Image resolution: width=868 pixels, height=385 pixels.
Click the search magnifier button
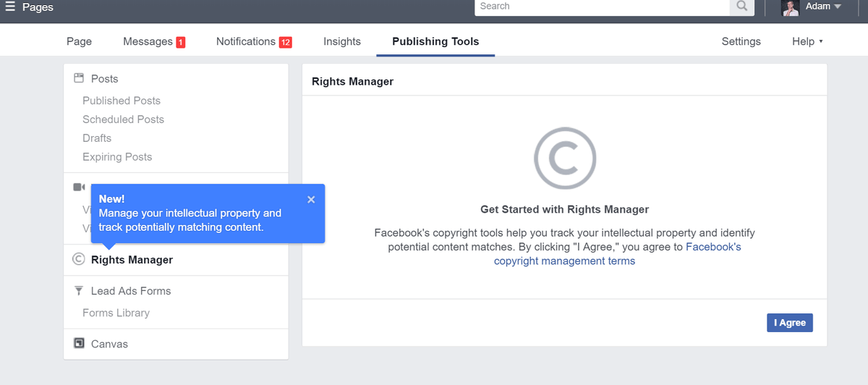coord(741,7)
